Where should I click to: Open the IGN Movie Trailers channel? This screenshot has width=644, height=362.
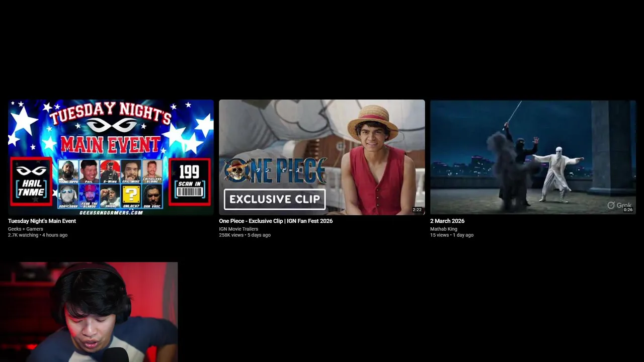(238, 229)
